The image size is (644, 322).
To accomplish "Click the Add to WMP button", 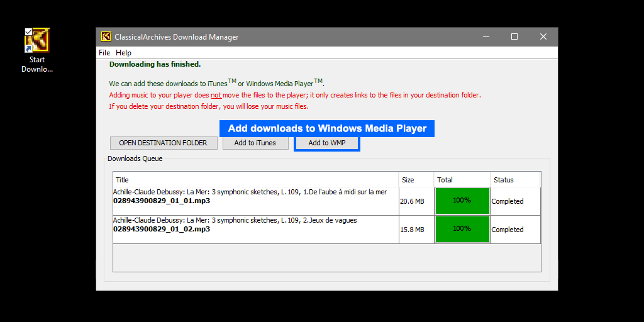I will tap(326, 143).
